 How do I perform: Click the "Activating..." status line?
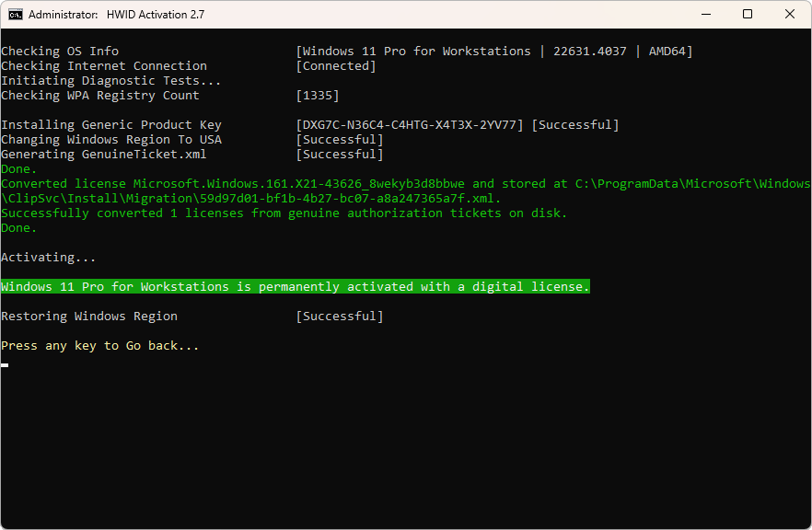click(x=48, y=258)
